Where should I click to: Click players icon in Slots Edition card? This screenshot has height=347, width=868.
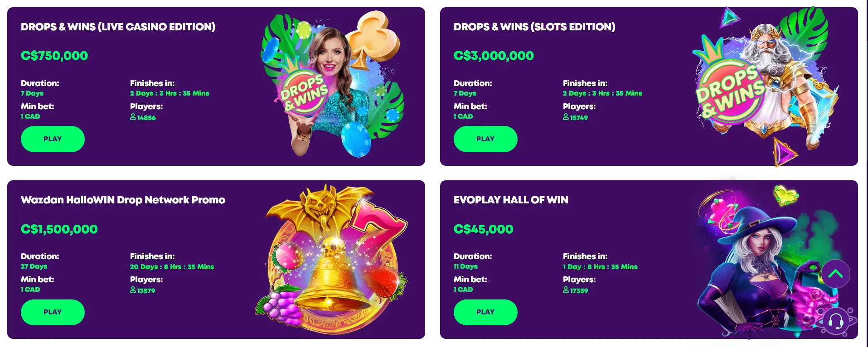[566, 117]
